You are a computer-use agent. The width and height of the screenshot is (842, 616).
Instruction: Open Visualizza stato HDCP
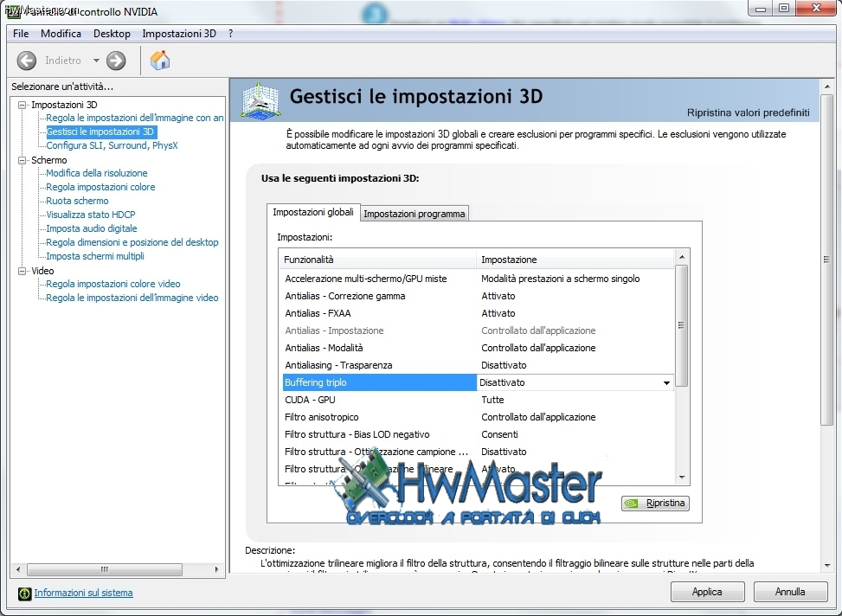click(x=90, y=215)
